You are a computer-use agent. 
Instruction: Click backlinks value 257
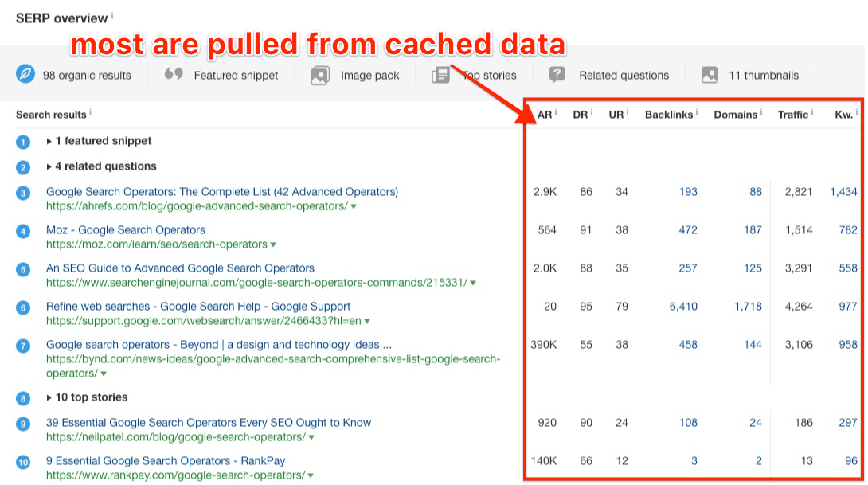pos(688,268)
